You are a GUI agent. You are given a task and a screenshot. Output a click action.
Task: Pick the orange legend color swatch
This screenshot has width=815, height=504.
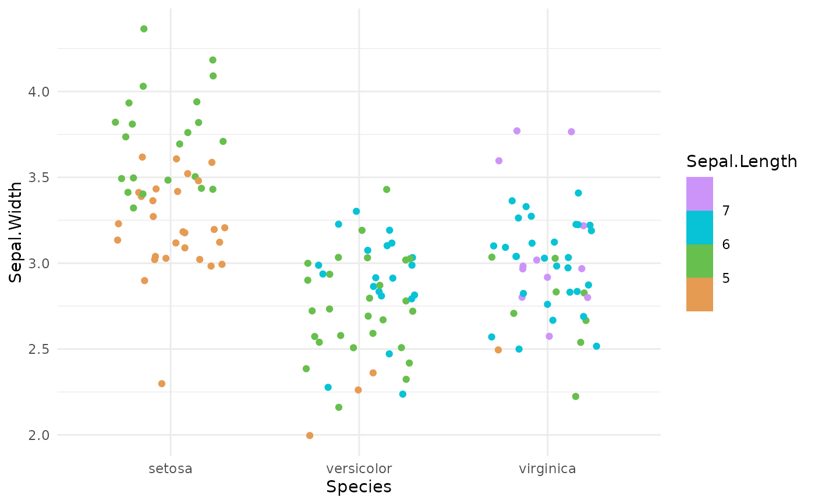(x=699, y=294)
